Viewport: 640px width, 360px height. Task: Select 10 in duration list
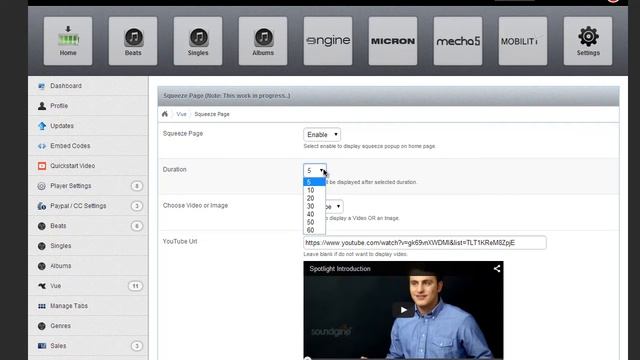click(314, 190)
